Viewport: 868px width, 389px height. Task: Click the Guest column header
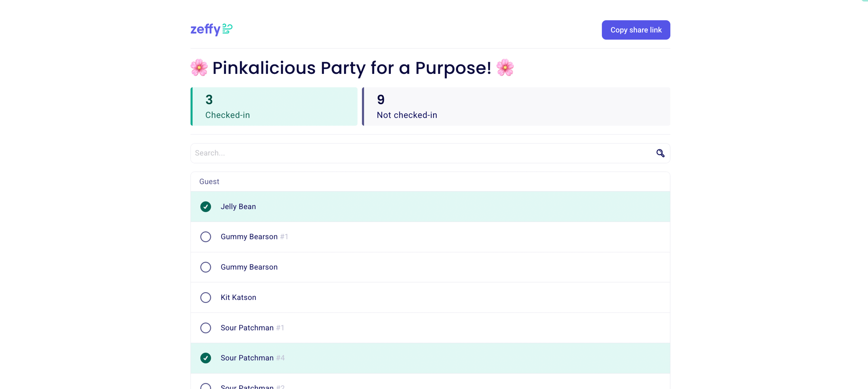(x=209, y=182)
